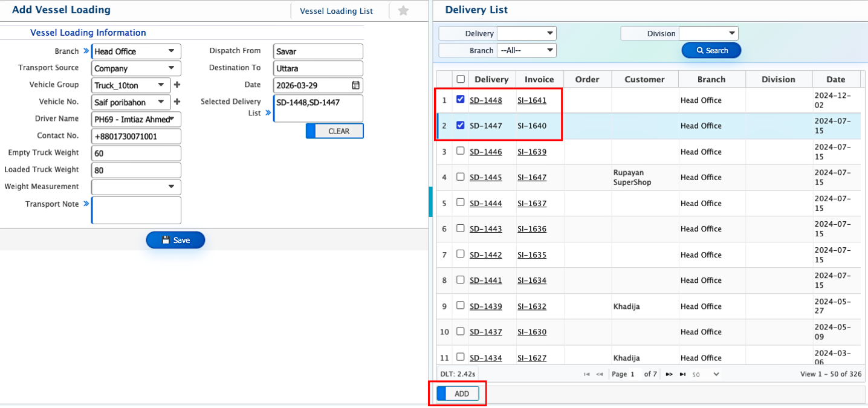Open the Transport Source dropdown

136,68
